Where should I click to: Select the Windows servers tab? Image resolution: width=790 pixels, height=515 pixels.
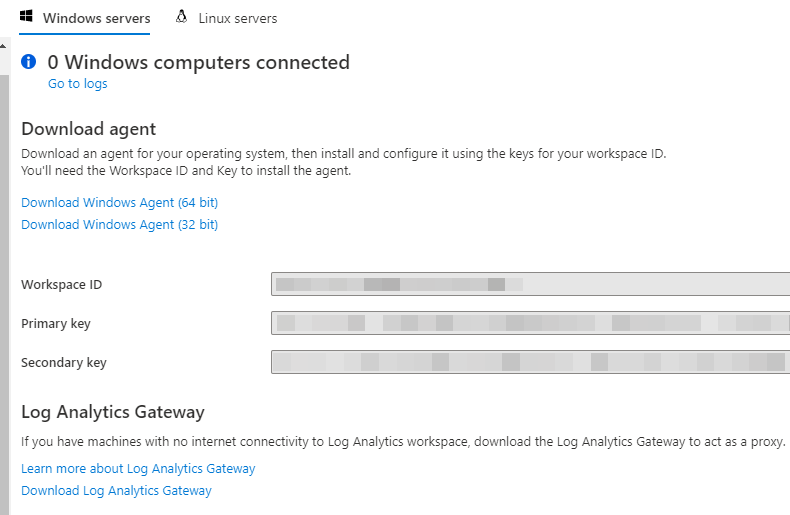tap(85, 18)
